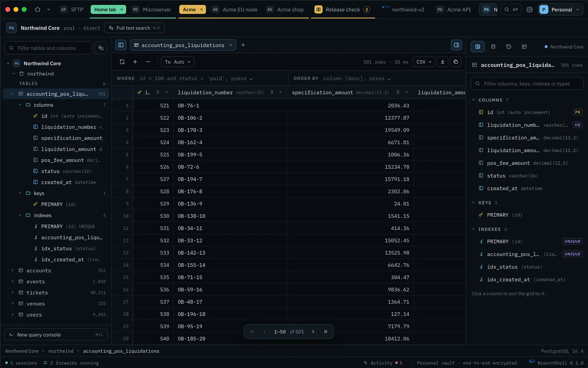Open filter options icon beside table filter
This screenshot has width=588, height=368.
101,48
